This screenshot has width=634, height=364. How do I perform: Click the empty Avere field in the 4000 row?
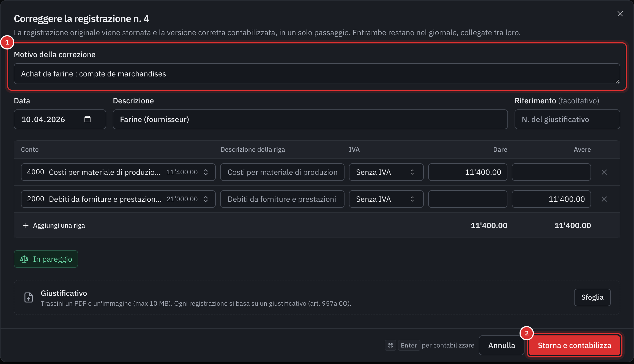click(x=551, y=172)
